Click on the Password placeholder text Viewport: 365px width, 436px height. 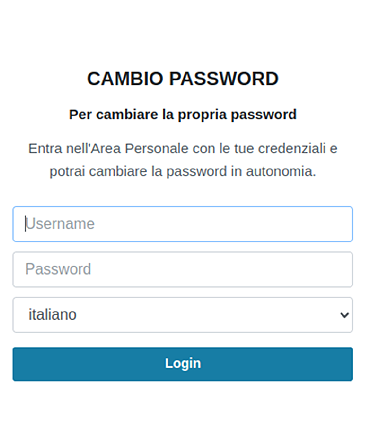pos(58,269)
